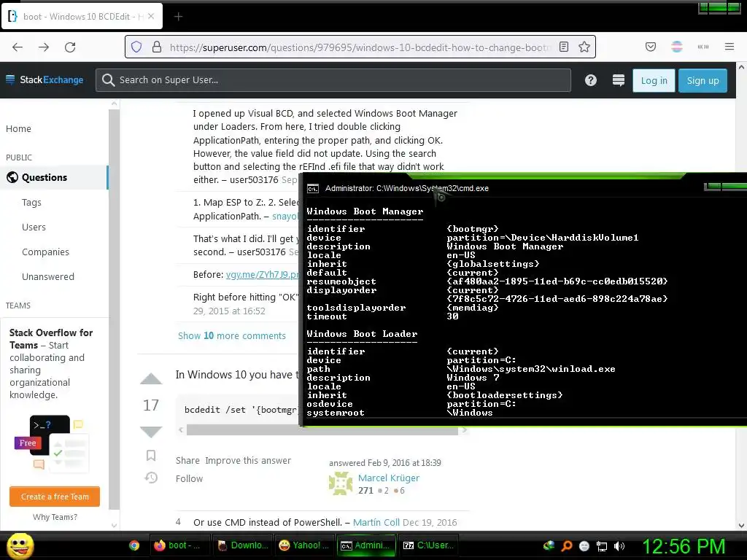
Task: Open the smiley face start button
Action: [x=20, y=545]
